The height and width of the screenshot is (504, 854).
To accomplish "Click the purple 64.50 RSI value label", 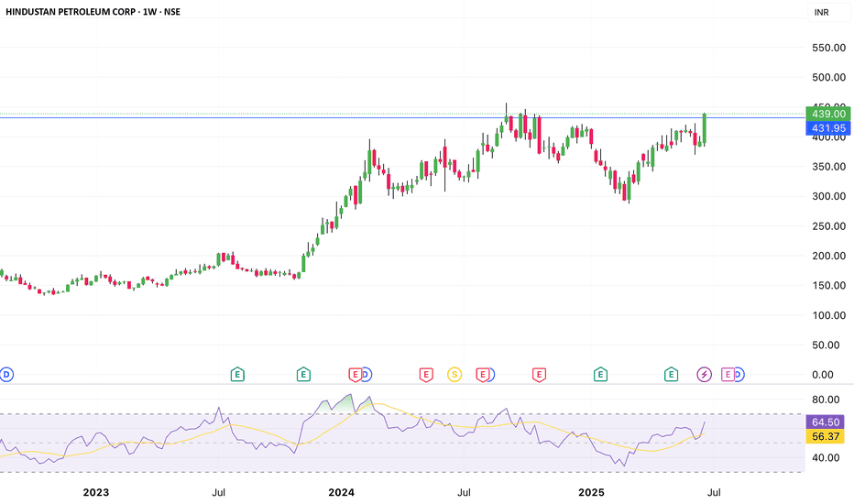I will click(825, 422).
